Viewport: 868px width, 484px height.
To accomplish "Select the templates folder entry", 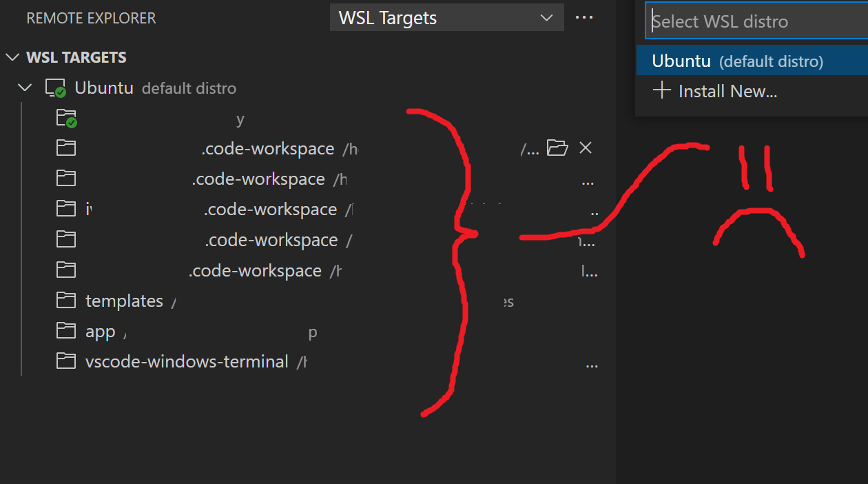I will tap(124, 300).
